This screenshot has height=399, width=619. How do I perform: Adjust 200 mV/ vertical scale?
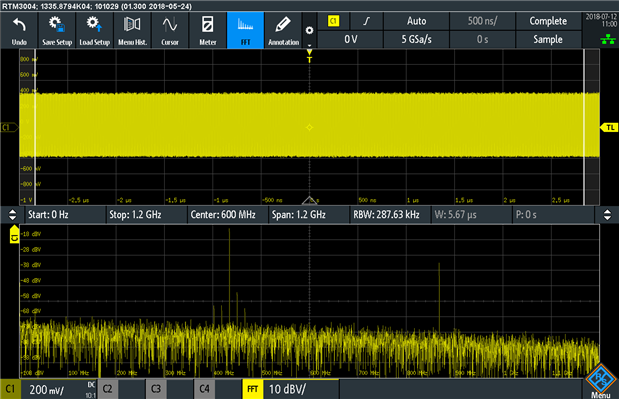(47, 390)
